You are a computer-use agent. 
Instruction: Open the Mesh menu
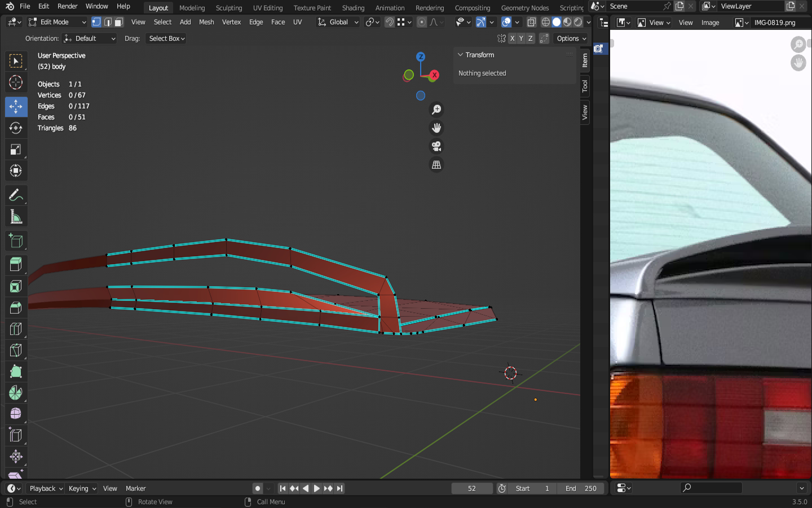pyautogui.click(x=206, y=22)
